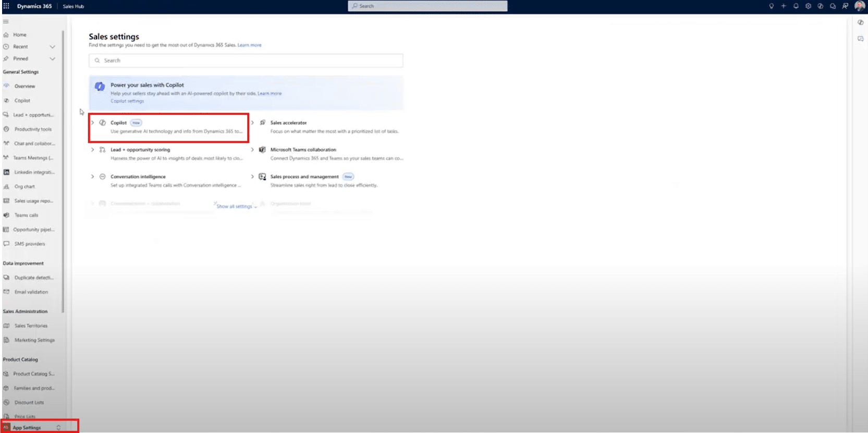
Task: Open Teams Meetings sidebar item
Action: (x=33, y=158)
